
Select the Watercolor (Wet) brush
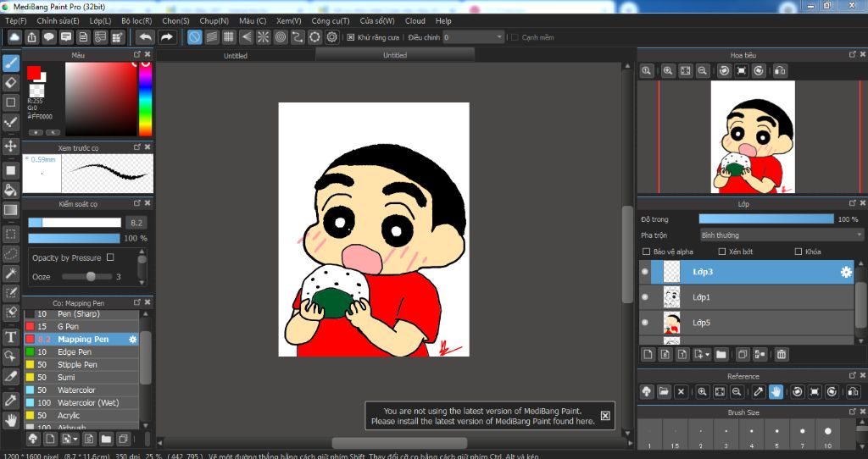click(x=81, y=402)
